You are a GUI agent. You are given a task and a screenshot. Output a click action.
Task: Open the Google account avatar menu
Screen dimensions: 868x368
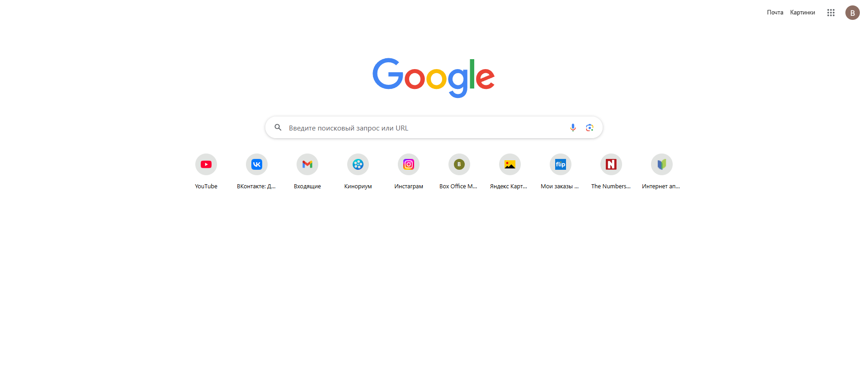tap(853, 13)
